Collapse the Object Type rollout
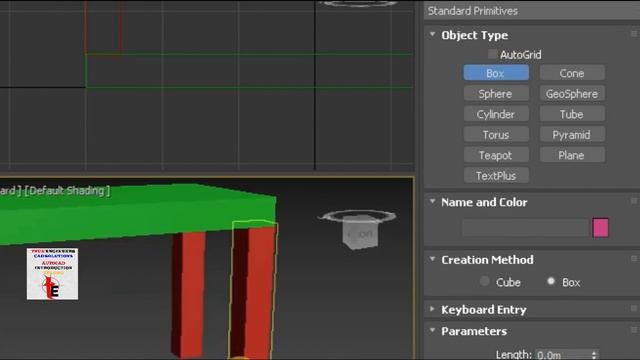This screenshot has width=640, height=360. [x=432, y=35]
